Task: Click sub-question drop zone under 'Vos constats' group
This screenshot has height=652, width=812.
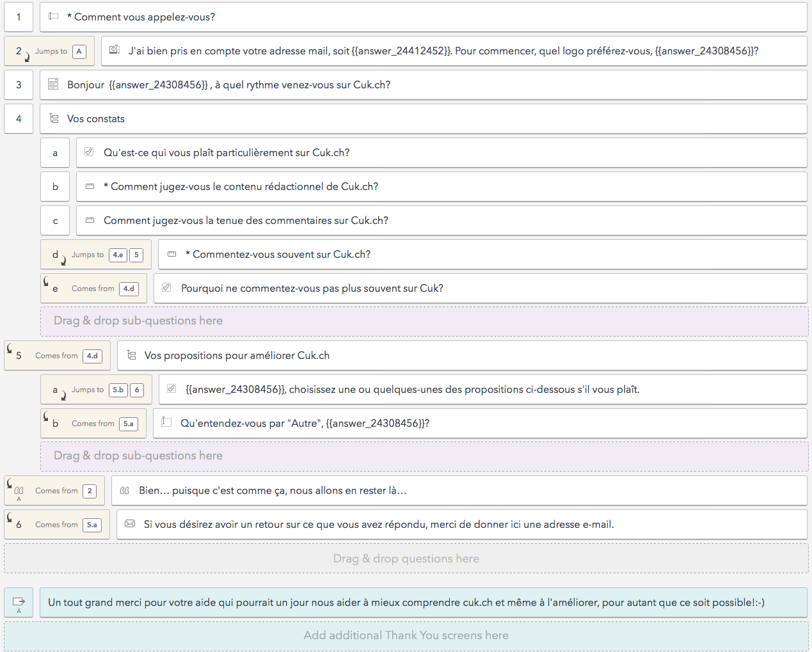Action: [424, 321]
